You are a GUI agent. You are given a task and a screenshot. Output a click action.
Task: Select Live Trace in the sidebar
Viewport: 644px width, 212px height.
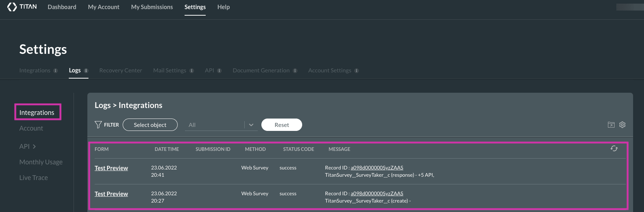pyautogui.click(x=33, y=177)
